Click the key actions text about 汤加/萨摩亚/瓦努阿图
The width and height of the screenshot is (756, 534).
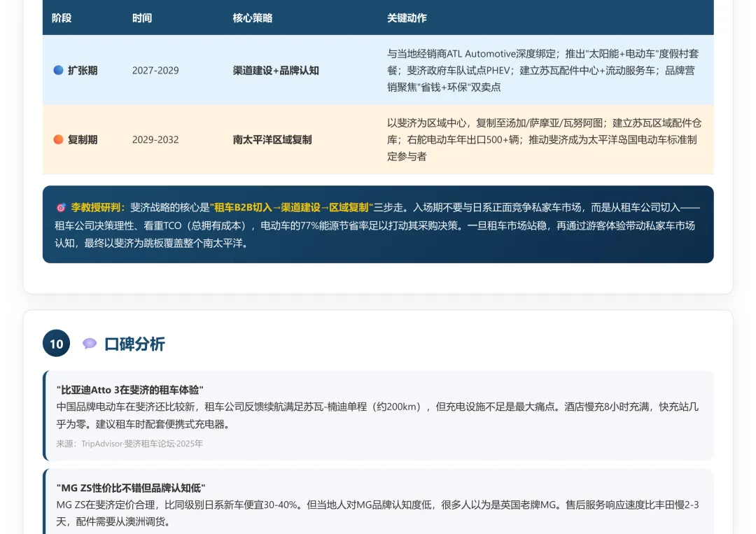click(545, 140)
